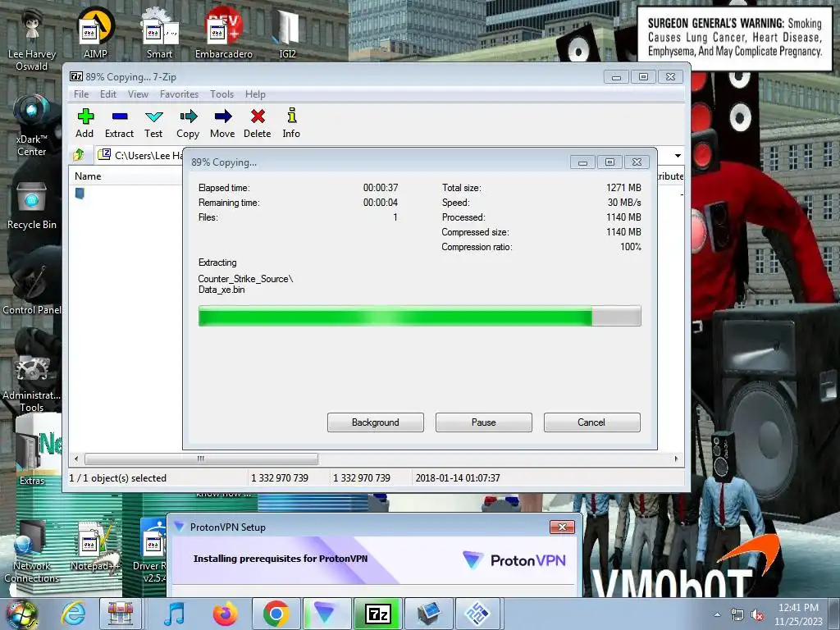Open the Lee Harvey Oswald desktop icon
Screen dimensions: 840x630
coord(32,40)
